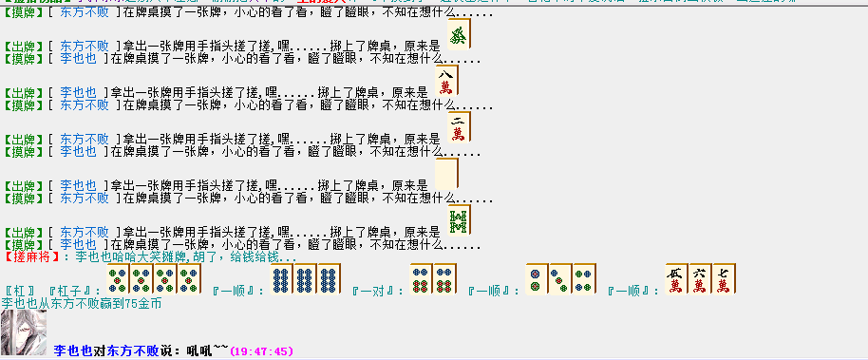Click 东方不败 name in the 二萬 discard row
Image resolution: width=868 pixels, height=360 pixels.
(x=85, y=140)
